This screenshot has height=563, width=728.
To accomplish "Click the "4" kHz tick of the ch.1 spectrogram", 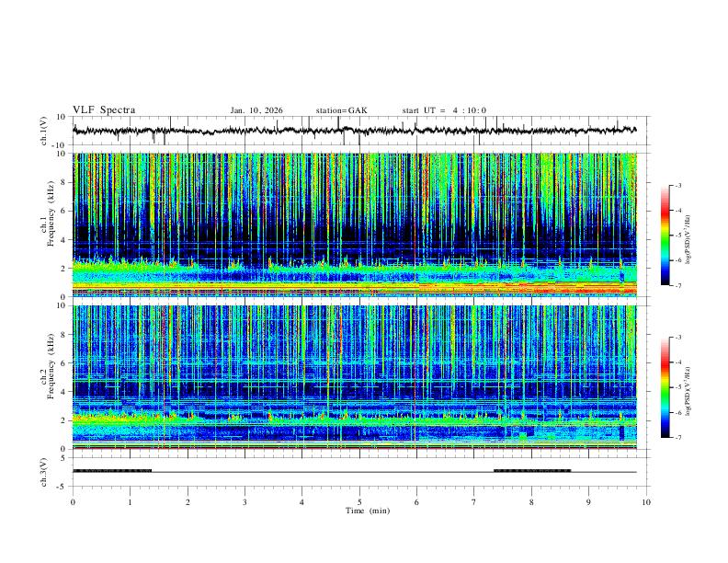I will tap(64, 240).
